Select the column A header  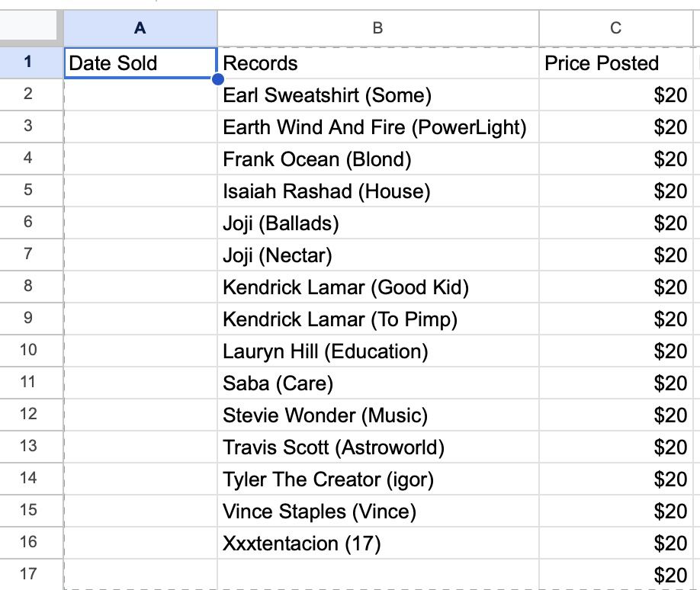(140, 28)
